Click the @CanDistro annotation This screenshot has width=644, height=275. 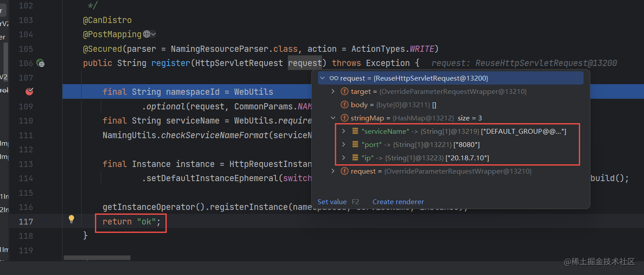pos(107,20)
